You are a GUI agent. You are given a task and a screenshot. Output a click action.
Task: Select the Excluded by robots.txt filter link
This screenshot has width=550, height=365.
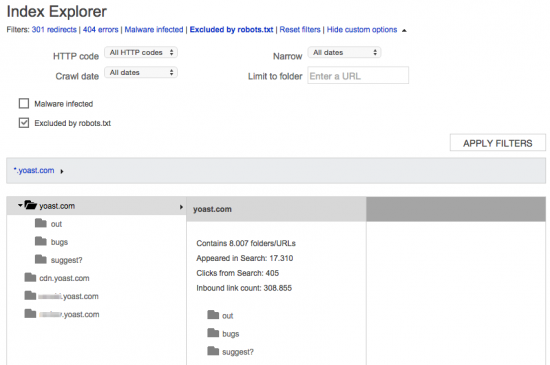[x=232, y=30]
